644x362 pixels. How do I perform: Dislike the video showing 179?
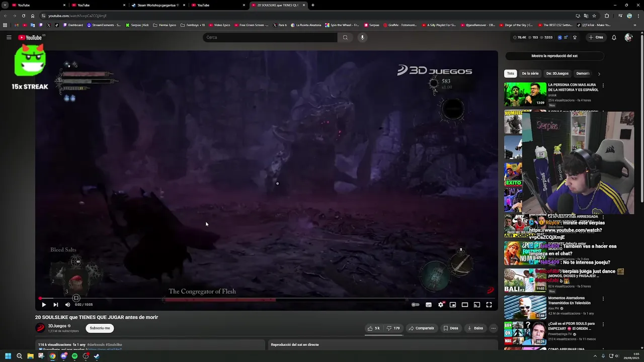pyautogui.click(x=393, y=328)
